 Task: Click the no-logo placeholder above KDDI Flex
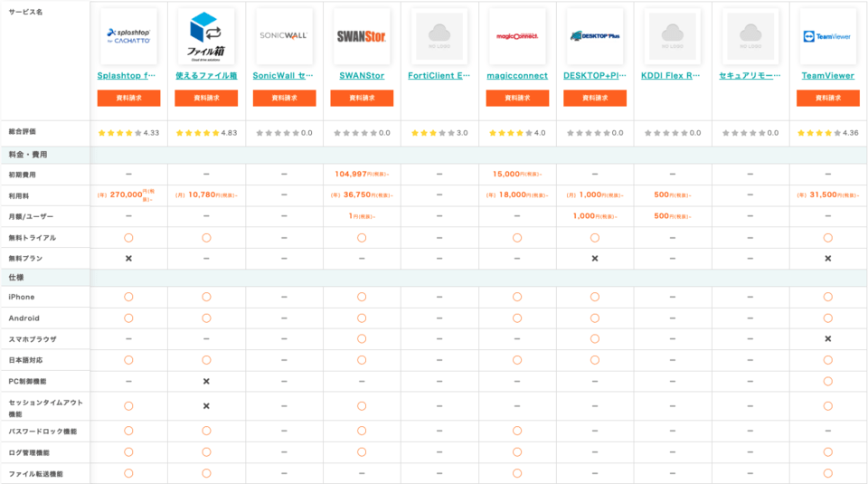[x=673, y=36]
